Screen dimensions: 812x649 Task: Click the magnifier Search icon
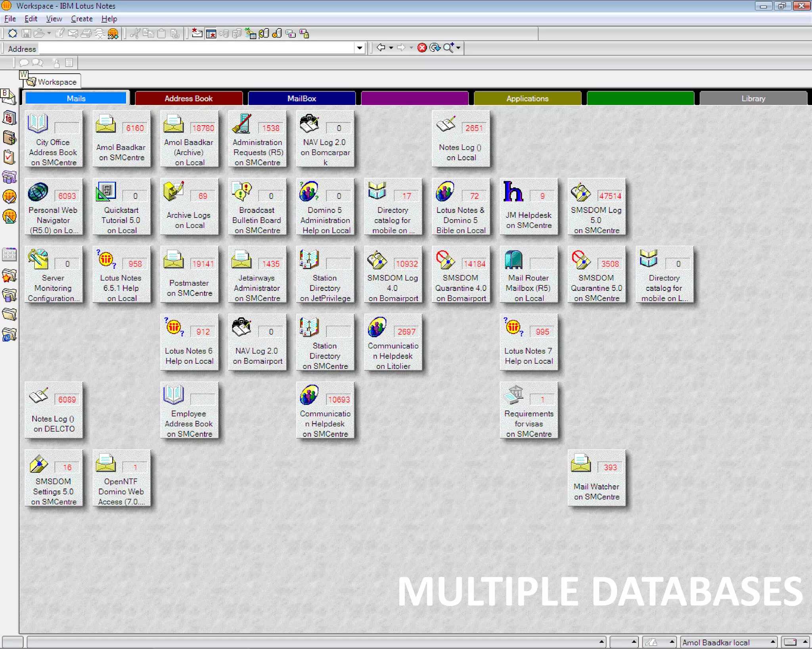point(448,48)
